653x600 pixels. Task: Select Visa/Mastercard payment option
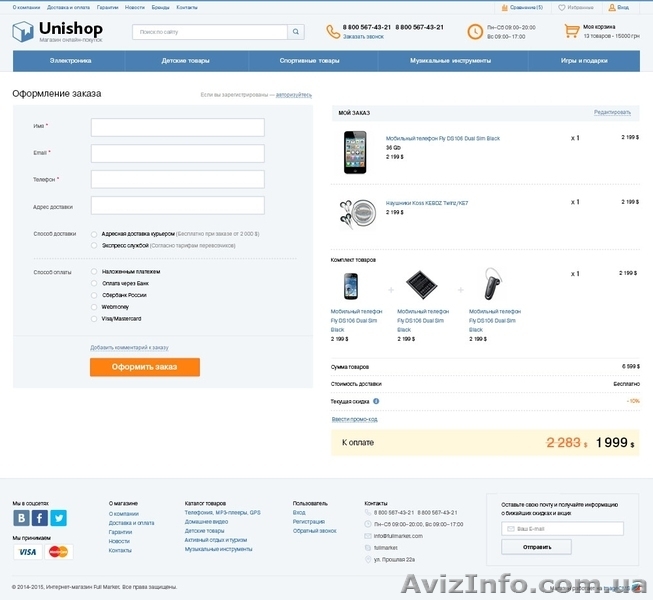coord(94,319)
